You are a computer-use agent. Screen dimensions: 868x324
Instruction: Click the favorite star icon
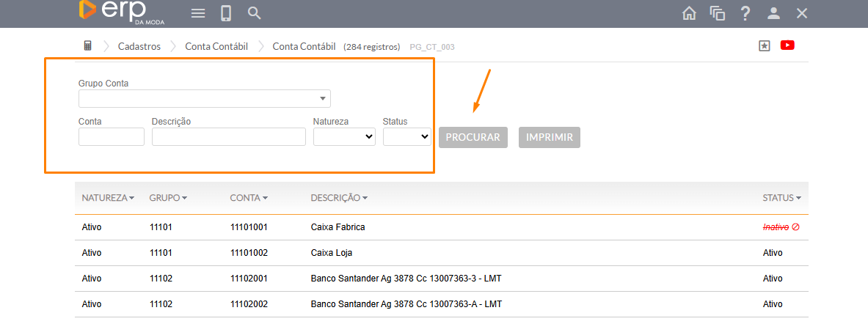(764, 45)
